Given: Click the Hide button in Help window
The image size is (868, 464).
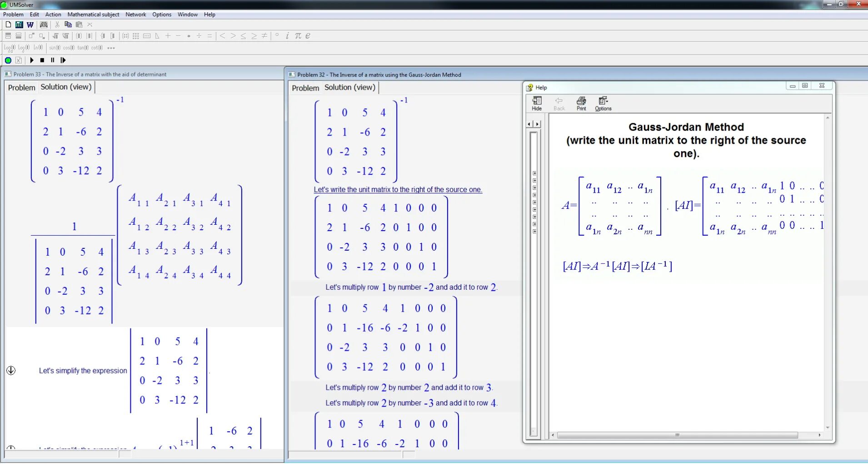Looking at the screenshot, I should point(537,103).
